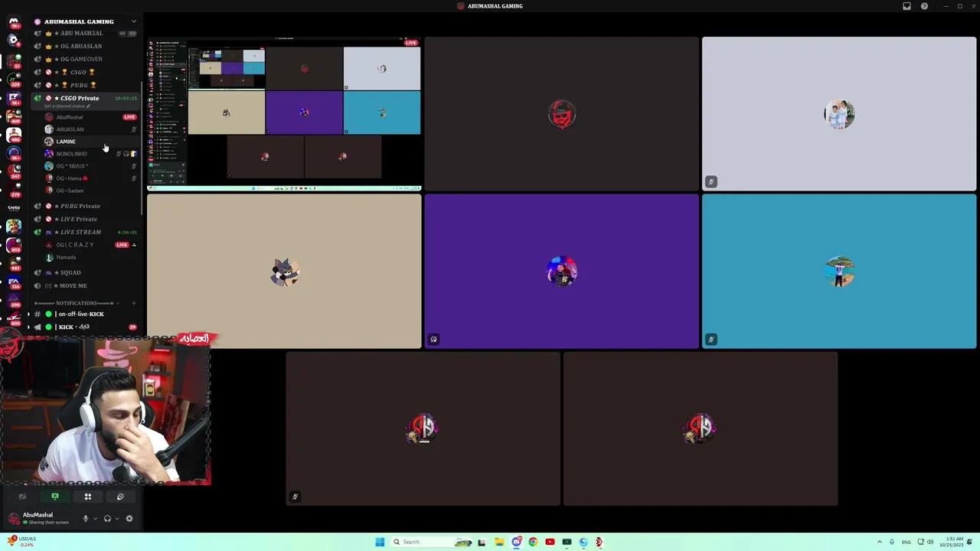This screenshot has height=551, width=980.
Task: Click the muted status icon on purple tile
Action: 433,339
